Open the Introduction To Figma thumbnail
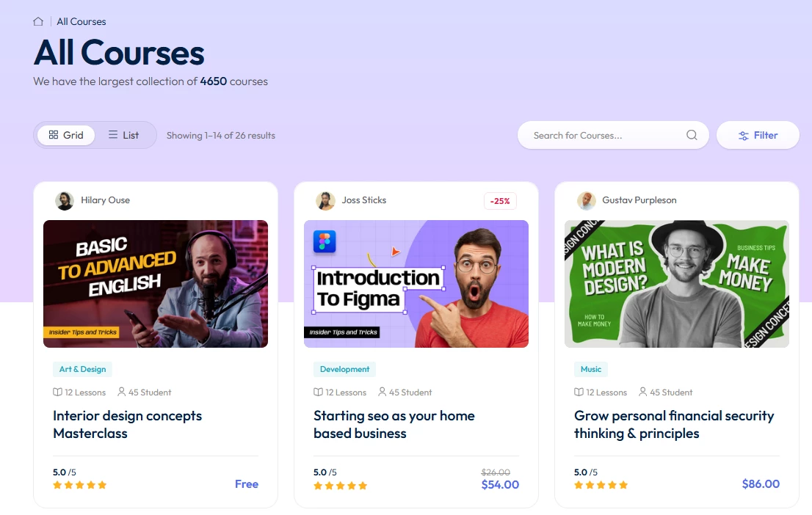 (x=416, y=284)
